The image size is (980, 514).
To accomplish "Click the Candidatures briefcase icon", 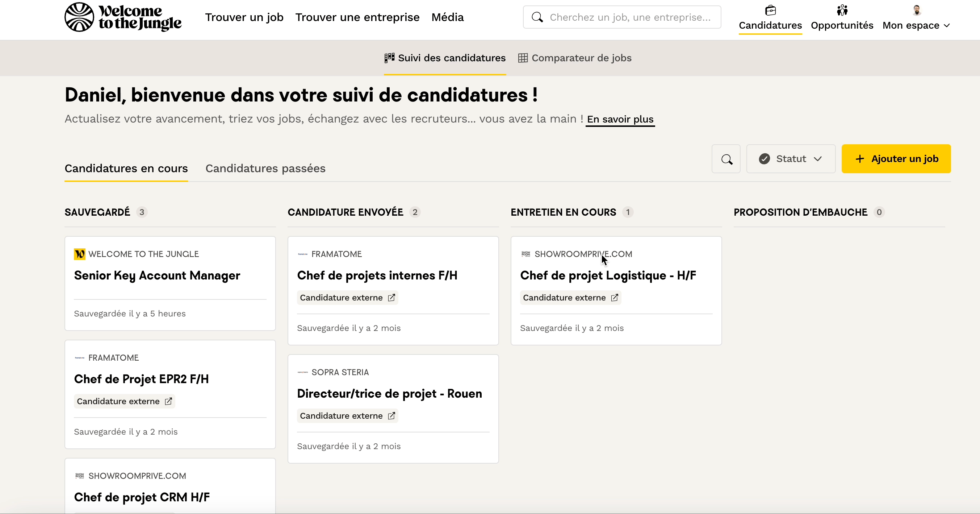I will (770, 10).
